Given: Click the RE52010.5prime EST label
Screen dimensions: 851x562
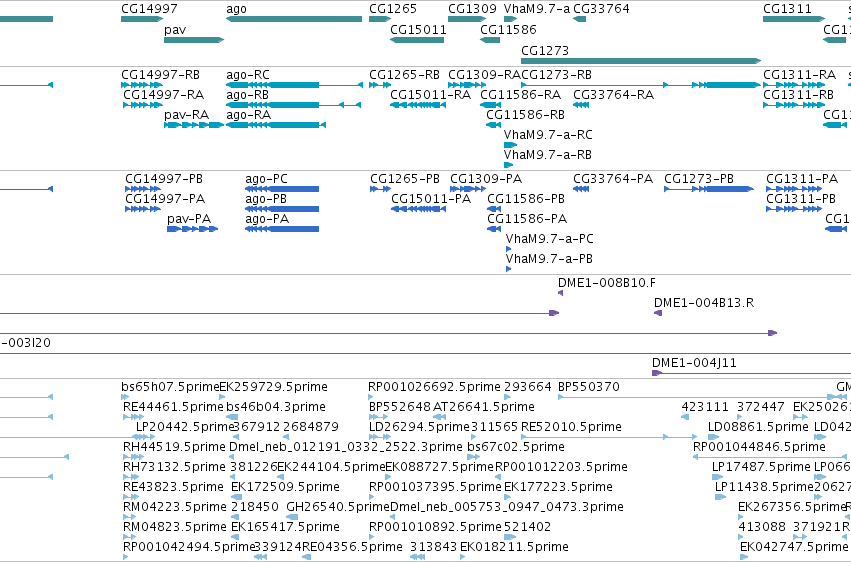Looking at the screenshot, I should point(571,427).
